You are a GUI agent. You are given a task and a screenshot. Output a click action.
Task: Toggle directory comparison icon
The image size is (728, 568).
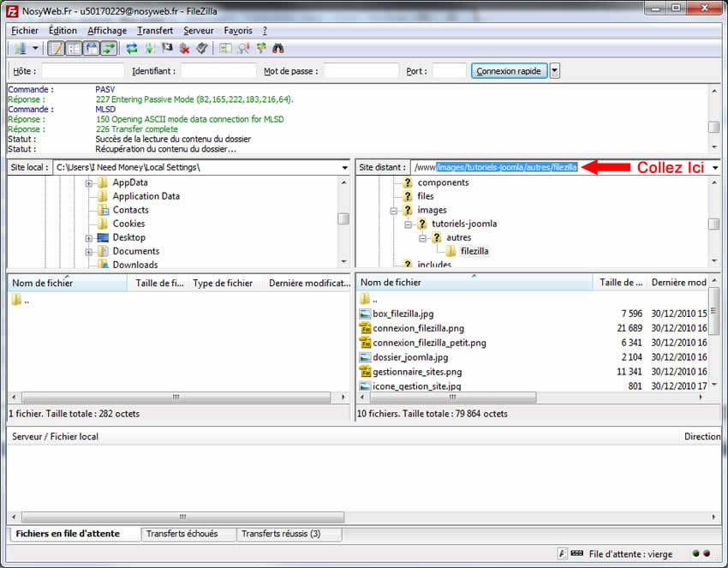click(x=243, y=48)
